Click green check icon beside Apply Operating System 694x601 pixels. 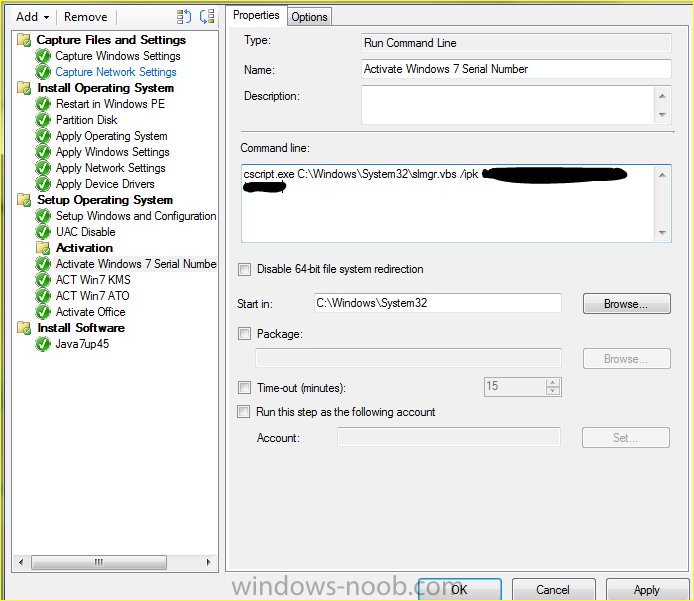pos(43,136)
